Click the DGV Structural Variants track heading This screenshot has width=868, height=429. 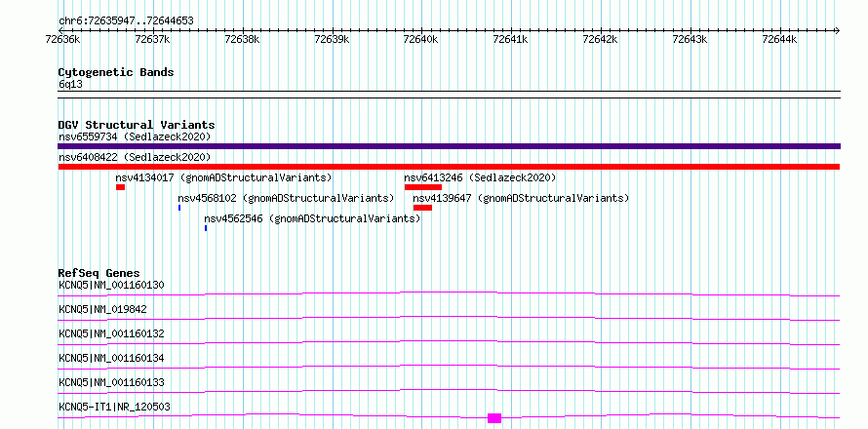pyautogui.click(x=137, y=125)
